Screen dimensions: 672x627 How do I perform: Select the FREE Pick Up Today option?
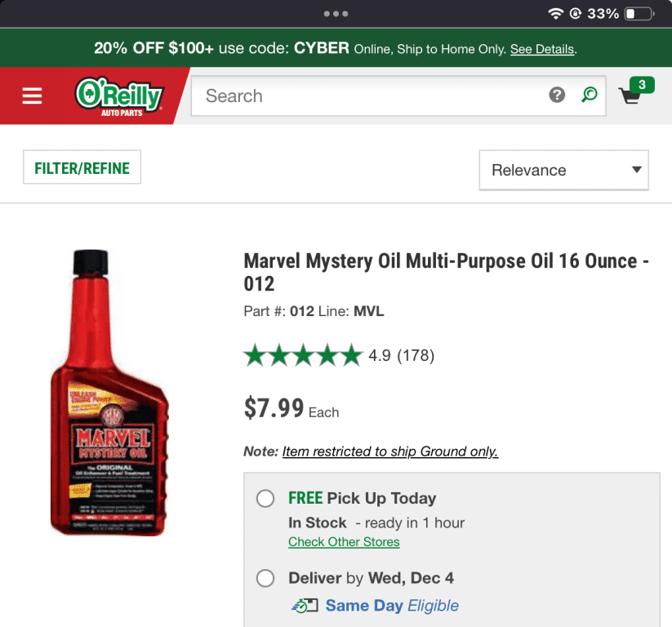(265, 499)
